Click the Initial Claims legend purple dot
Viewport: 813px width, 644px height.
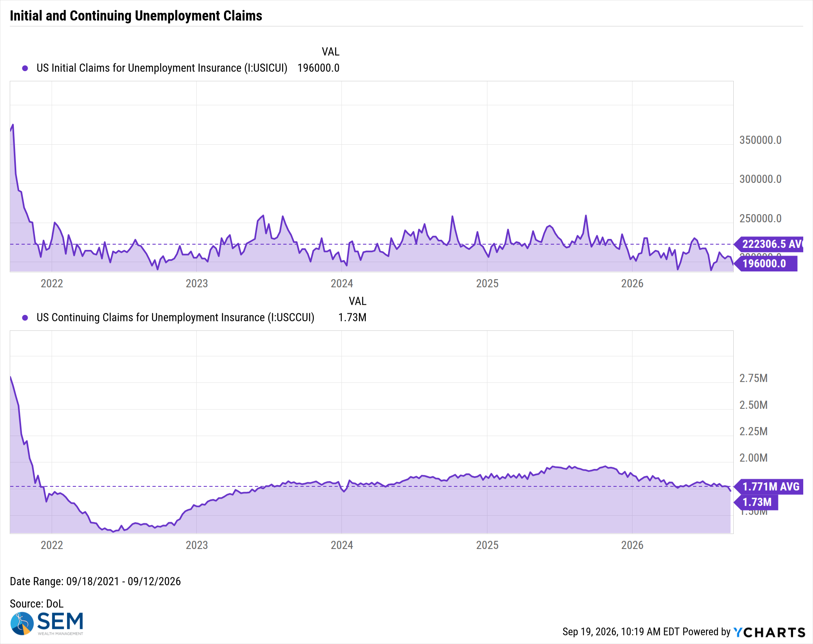click(25, 68)
